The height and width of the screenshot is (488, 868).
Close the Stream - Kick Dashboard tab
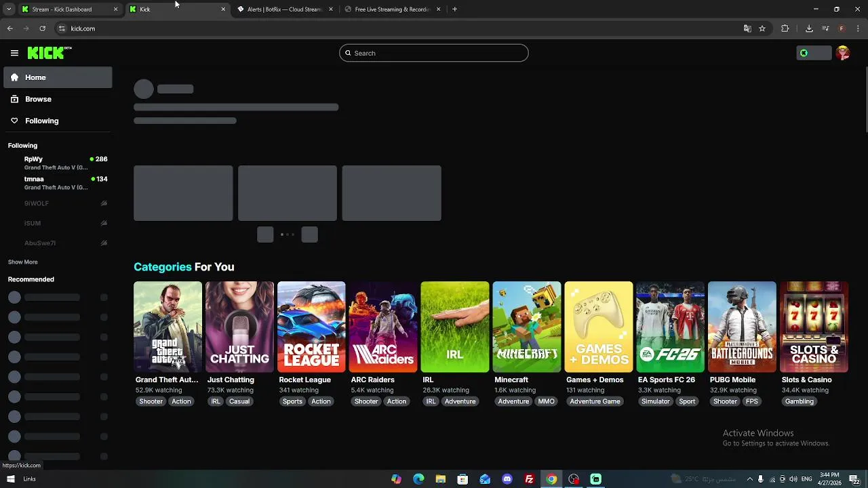click(115, 9)
